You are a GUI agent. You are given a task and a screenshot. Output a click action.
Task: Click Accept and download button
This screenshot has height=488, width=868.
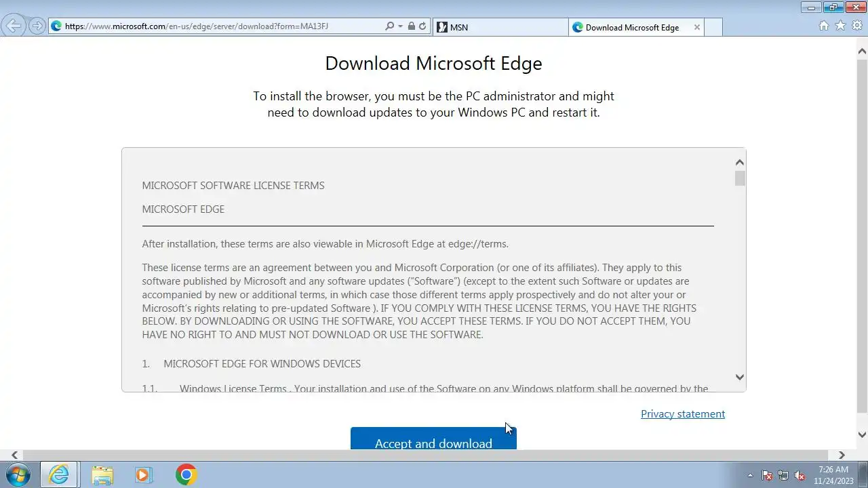pyautogui.click(x=433, y=439)
